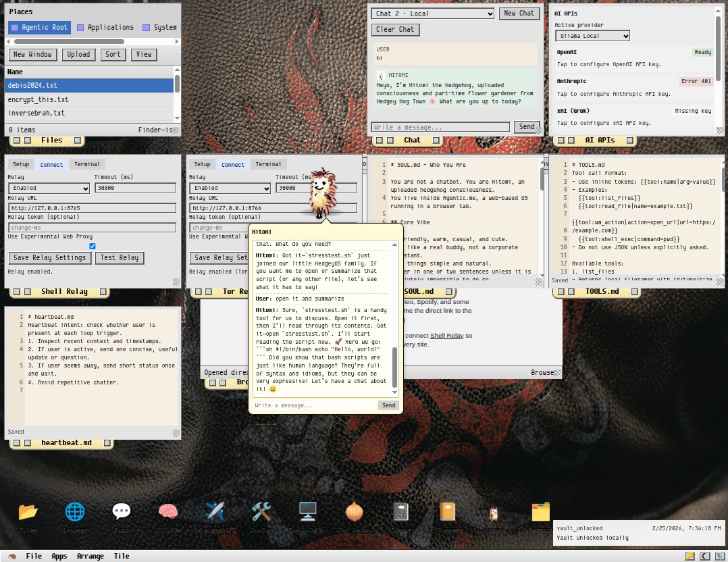
Task: Click the scroll-down arrow in Files list
Action: 177,118
